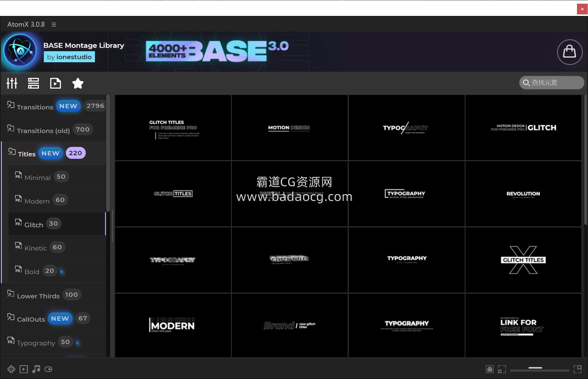588x379 pixels.
Task: Click the footer play preview icon
Action: 24,369
